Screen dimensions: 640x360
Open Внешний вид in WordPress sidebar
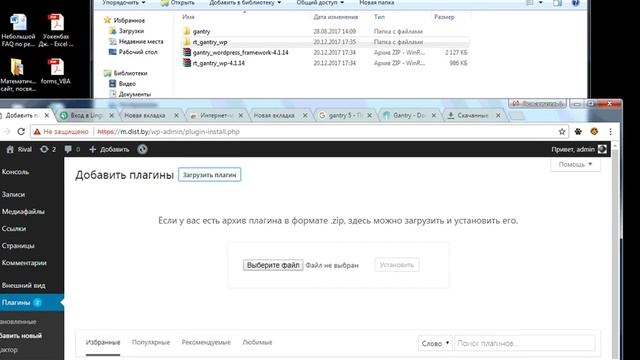(x=23, y=285)
